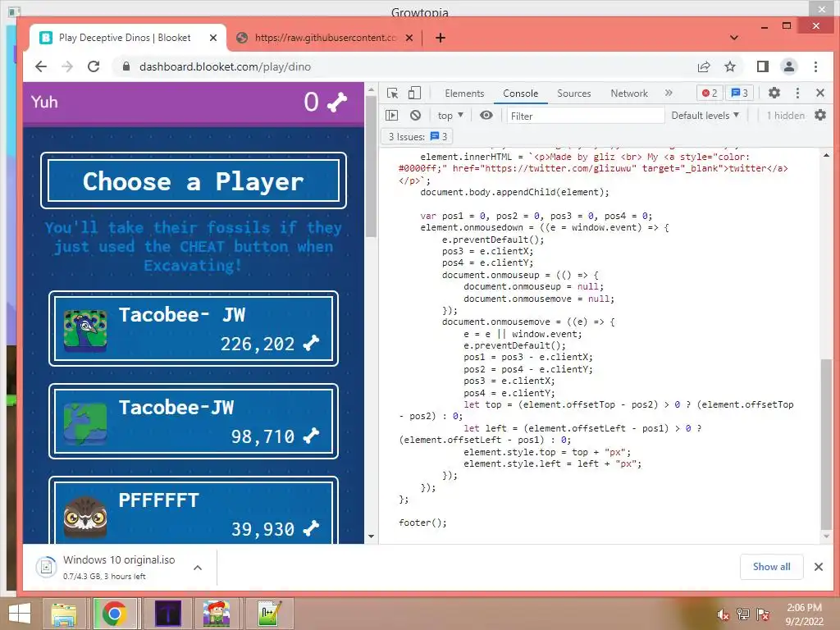Image resolution: width=840 pixels, height=630 pixels.
Task: Close the DevTools panel
Action: [820, 93]
